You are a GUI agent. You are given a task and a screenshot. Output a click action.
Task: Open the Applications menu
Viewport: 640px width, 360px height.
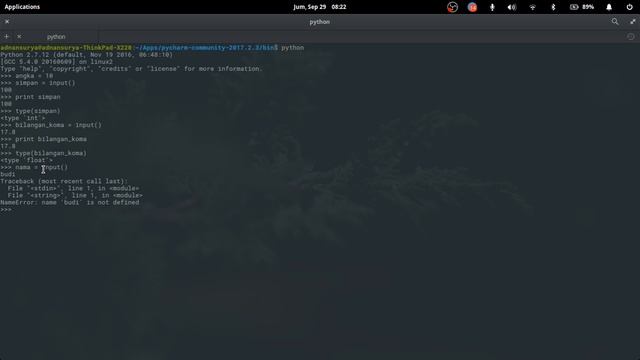[x=22, y=7]
